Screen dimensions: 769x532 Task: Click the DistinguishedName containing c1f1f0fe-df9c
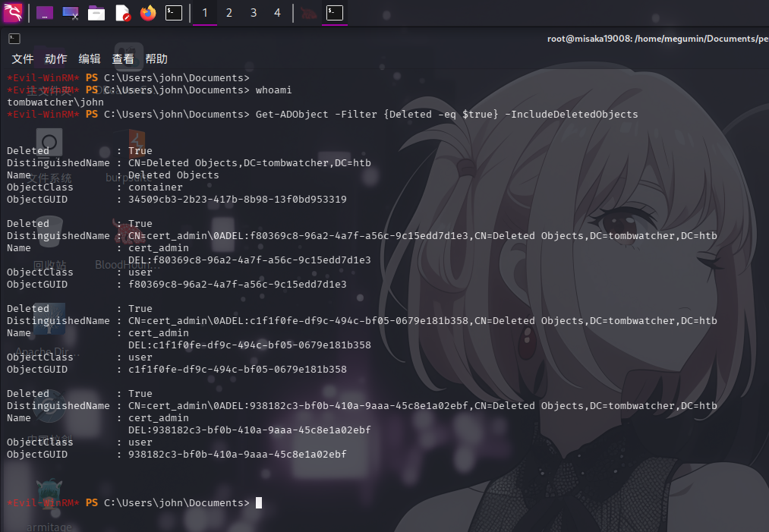click(x=423, y=321)
